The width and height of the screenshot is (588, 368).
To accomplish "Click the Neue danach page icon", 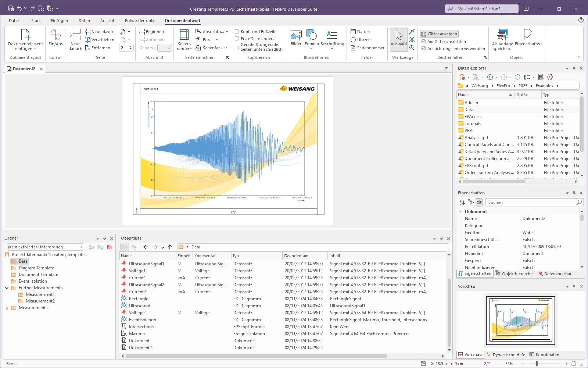I will pos(75,35).
